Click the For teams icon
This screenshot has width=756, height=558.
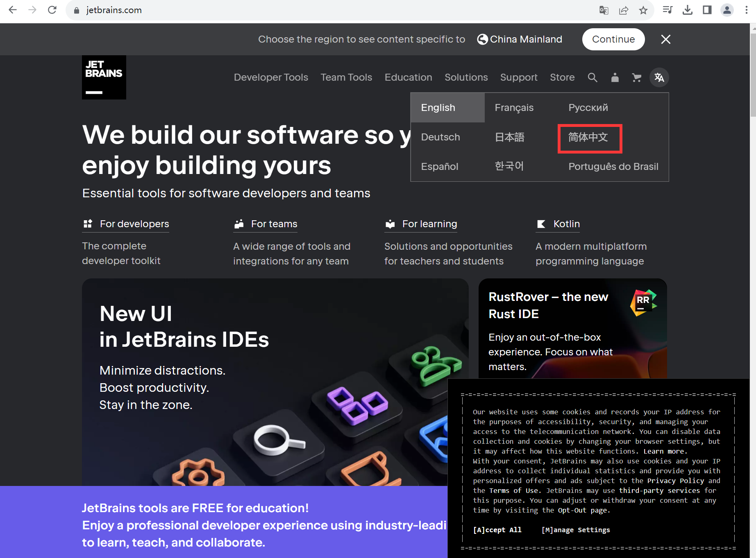point(239,224)
